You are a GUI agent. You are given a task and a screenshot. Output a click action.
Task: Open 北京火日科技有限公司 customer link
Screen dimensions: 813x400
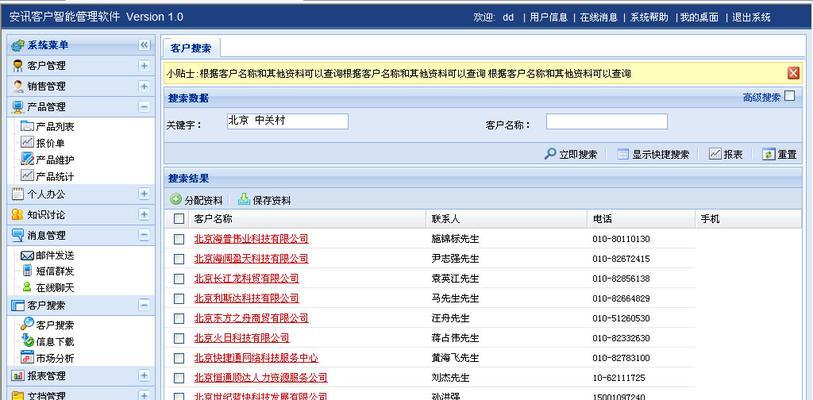(242, 338)
